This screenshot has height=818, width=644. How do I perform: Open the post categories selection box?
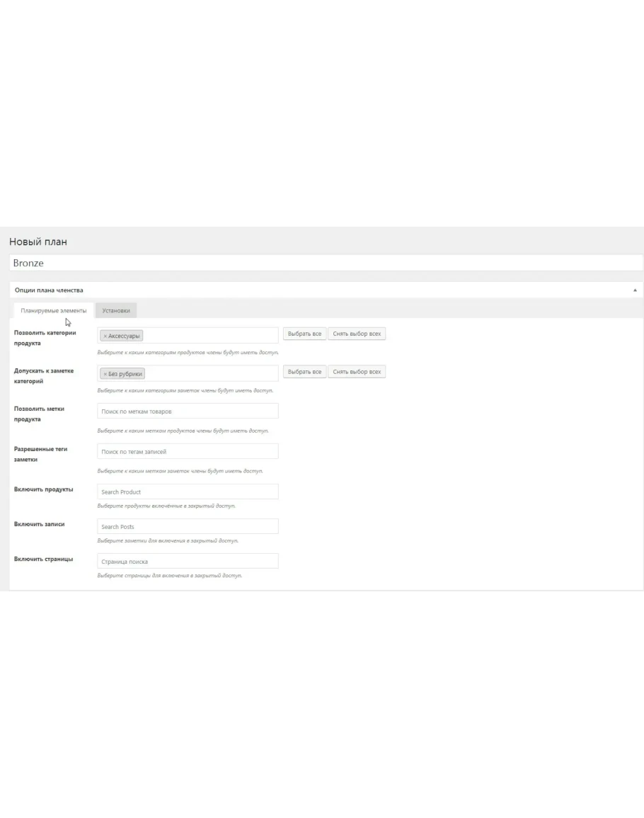coord(212,373)
